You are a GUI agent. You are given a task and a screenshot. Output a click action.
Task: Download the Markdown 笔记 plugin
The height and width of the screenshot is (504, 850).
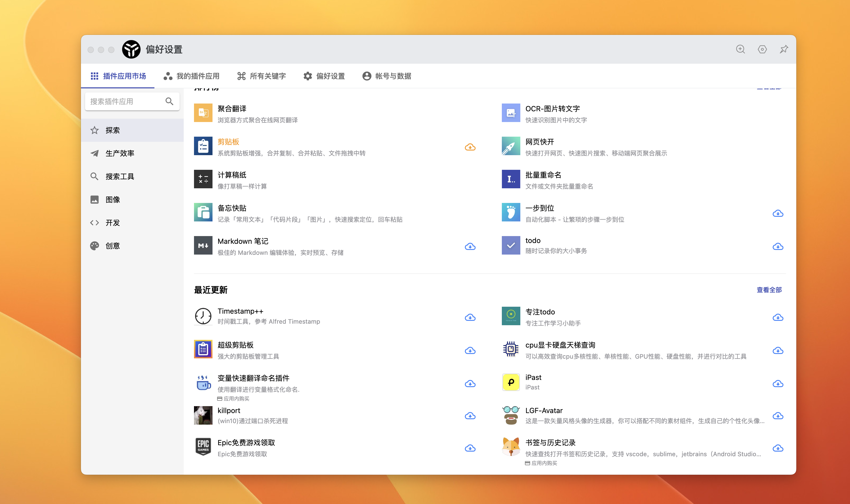coord(470,247)
